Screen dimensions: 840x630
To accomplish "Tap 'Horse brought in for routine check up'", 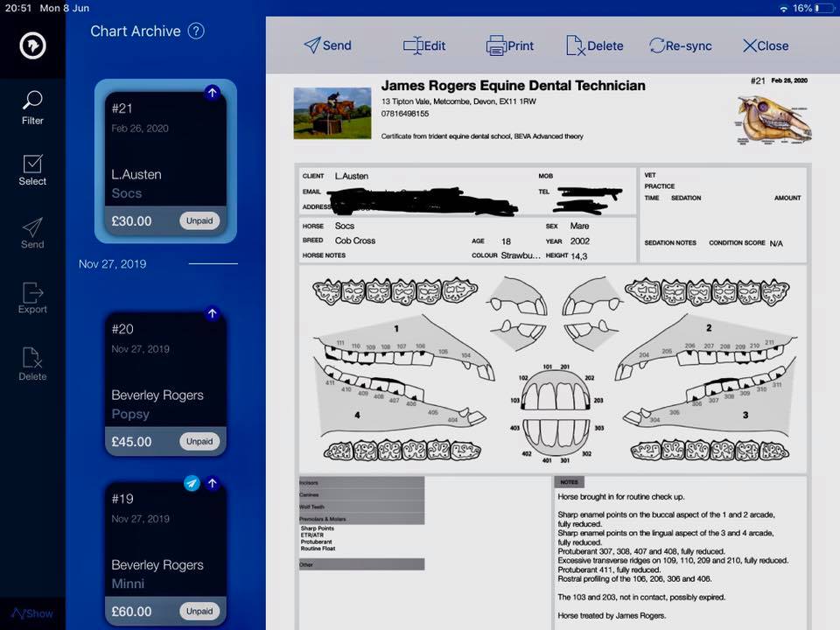I will [x=621, y=497].
